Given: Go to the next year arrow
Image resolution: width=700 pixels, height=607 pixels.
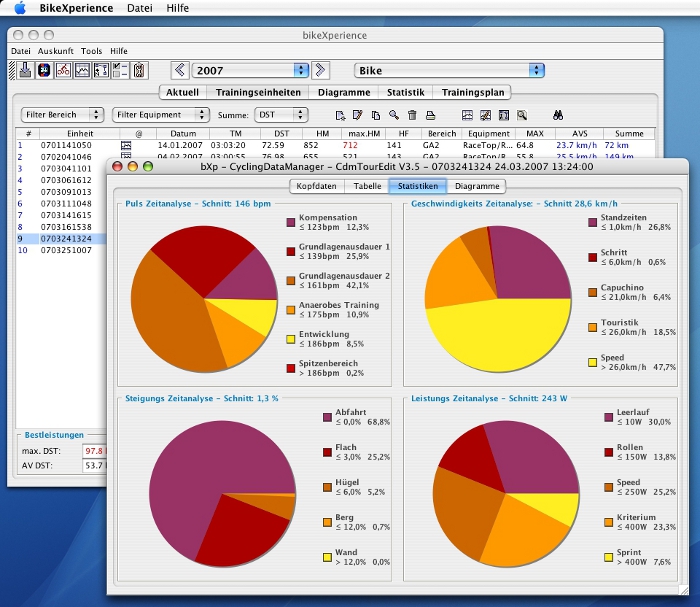Looking at the screenshot, I should click(x=320, y=70).
